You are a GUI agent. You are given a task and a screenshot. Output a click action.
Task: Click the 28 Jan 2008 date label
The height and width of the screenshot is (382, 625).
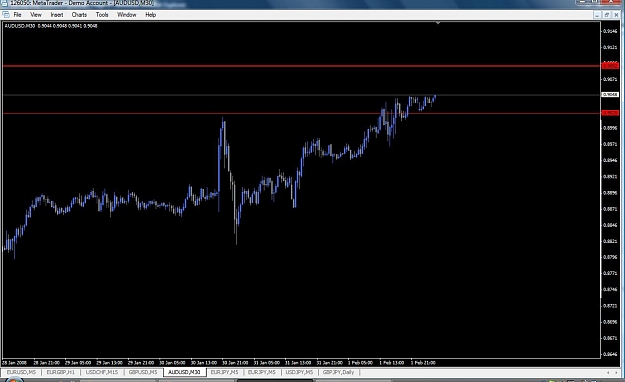[x=15, y=363]
